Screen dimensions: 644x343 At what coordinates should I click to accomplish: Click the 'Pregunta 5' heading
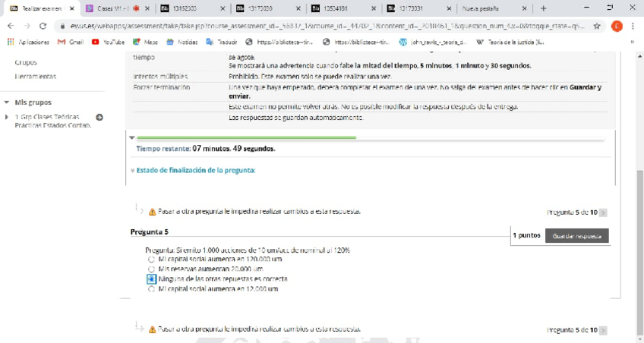150,231
